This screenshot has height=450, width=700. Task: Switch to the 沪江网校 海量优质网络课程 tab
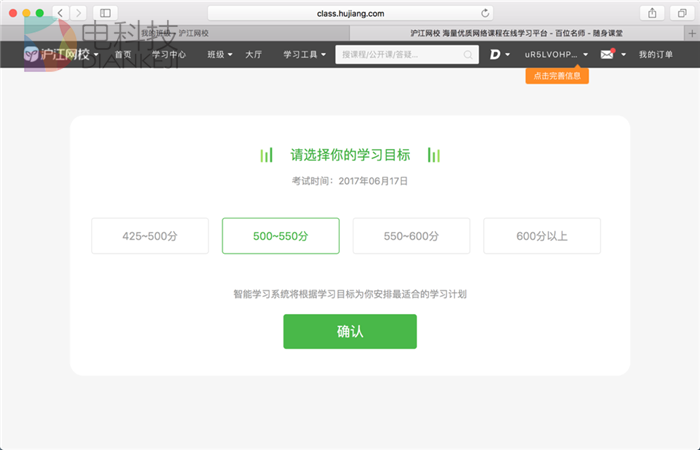point(517,33)
